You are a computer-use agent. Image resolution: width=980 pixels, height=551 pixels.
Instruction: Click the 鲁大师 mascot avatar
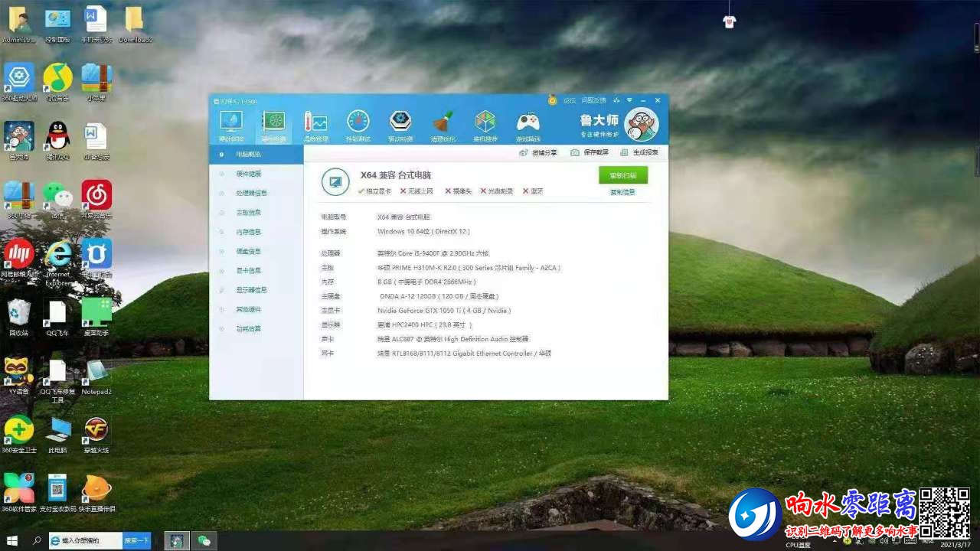coord(642,125)
